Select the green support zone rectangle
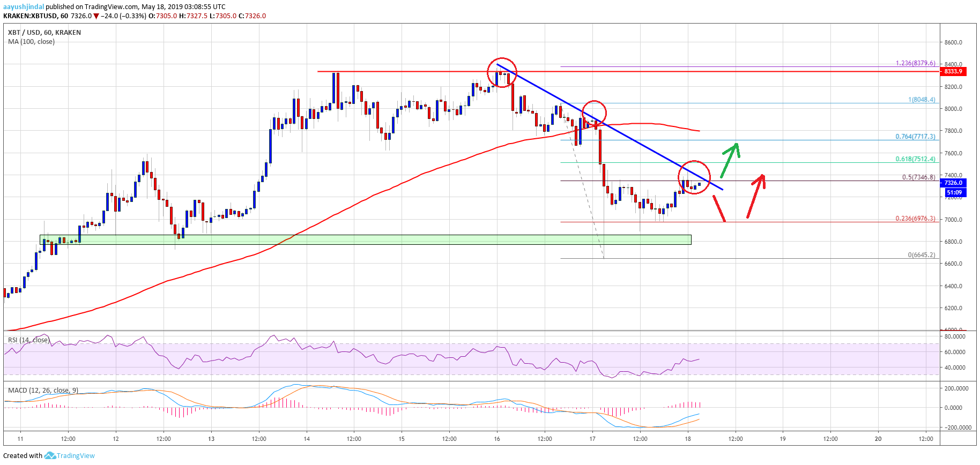Viewport: 980px width, 465px height. click(365, 239)
